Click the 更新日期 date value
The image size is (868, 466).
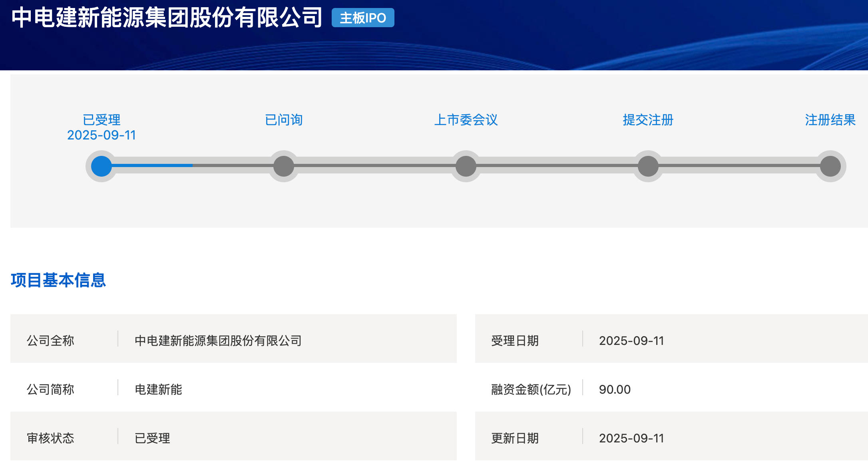click(x=631, y=438)
